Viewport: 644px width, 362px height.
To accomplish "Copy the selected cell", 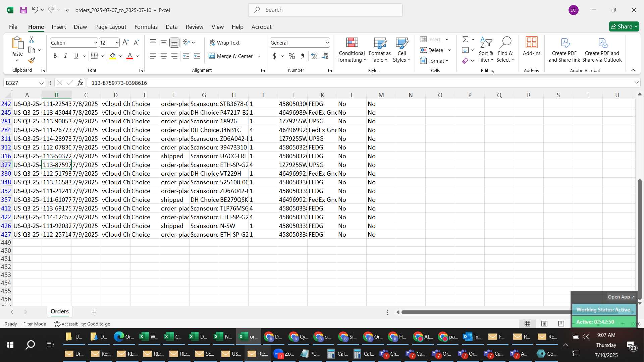I will [32, 50].
